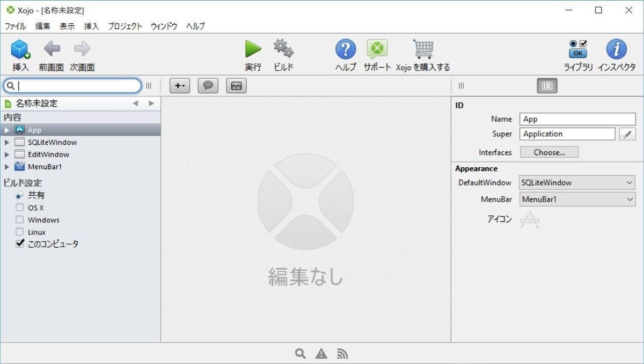This screenshot has width=644, height=364.
Task: Click the pencil icon next to Super
Action: pos(627,134)
